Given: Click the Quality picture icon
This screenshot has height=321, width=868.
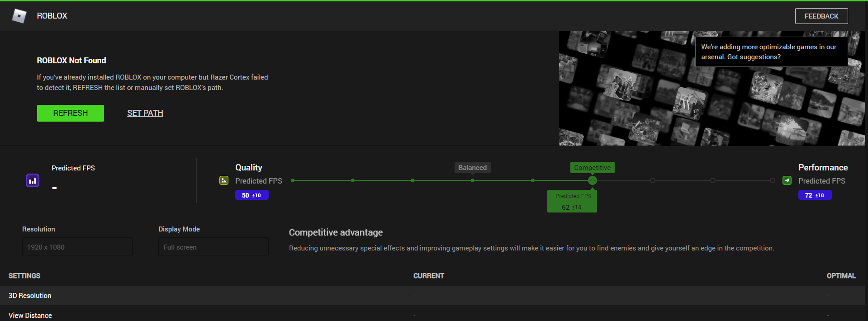Looking at the screenshot, I should point(224,180).
